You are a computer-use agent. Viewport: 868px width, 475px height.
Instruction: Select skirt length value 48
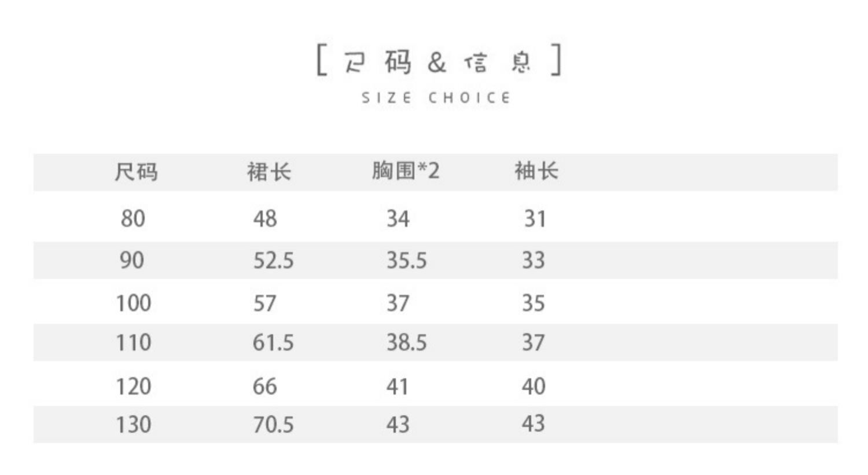[x=265, y=219]
